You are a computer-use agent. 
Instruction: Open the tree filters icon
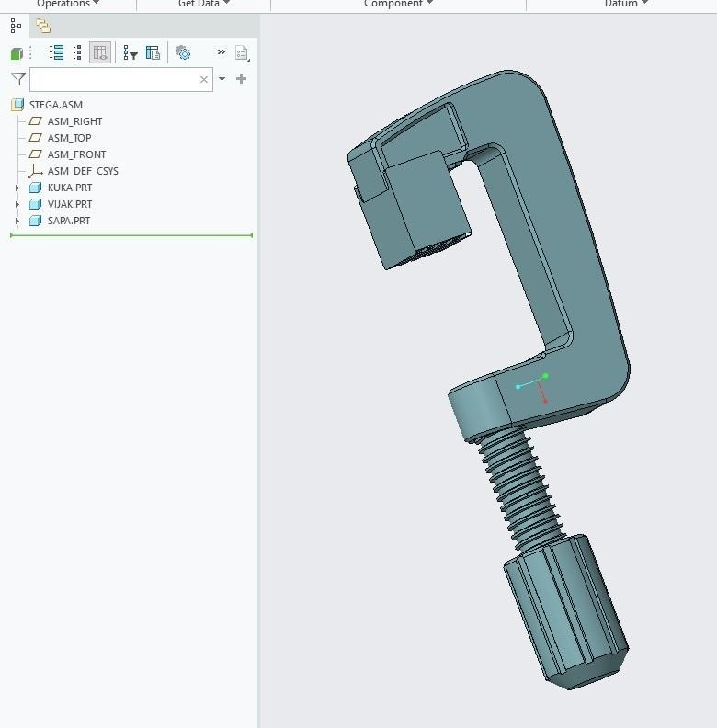click(131, 53)
